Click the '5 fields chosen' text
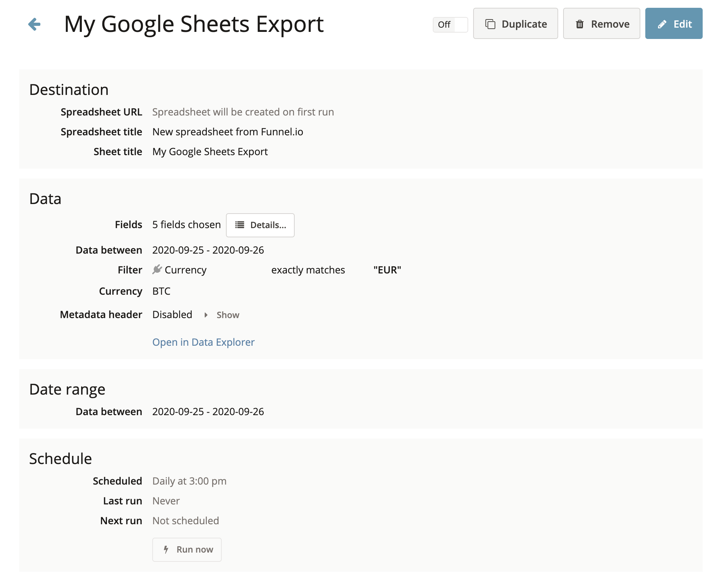This screenshot has width=714, height=588. [186, 225]
